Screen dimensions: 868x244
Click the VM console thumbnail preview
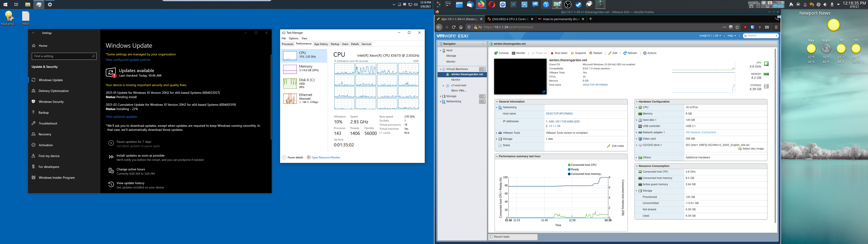click(x=520, y=77)
